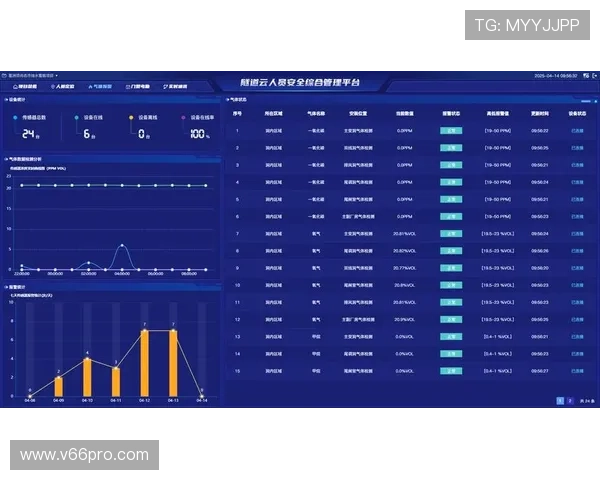
Task: Click the icon on the fifth navigation tab
Action: click(162, 87)
